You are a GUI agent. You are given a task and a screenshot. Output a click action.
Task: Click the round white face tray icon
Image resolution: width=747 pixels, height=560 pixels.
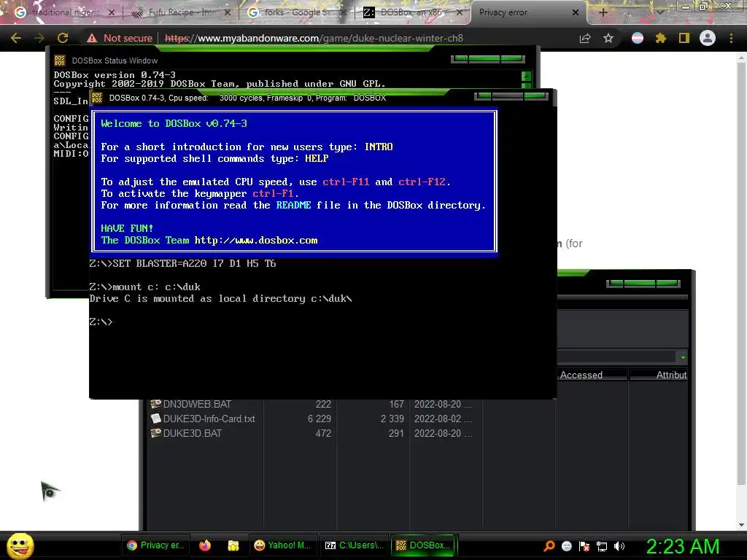(566, 546)
